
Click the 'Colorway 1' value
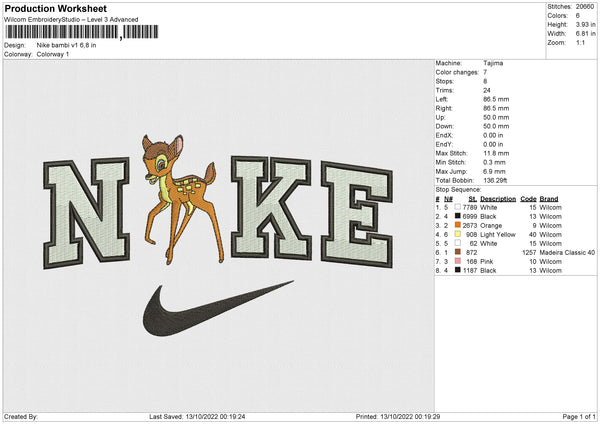tap(53, 54)
